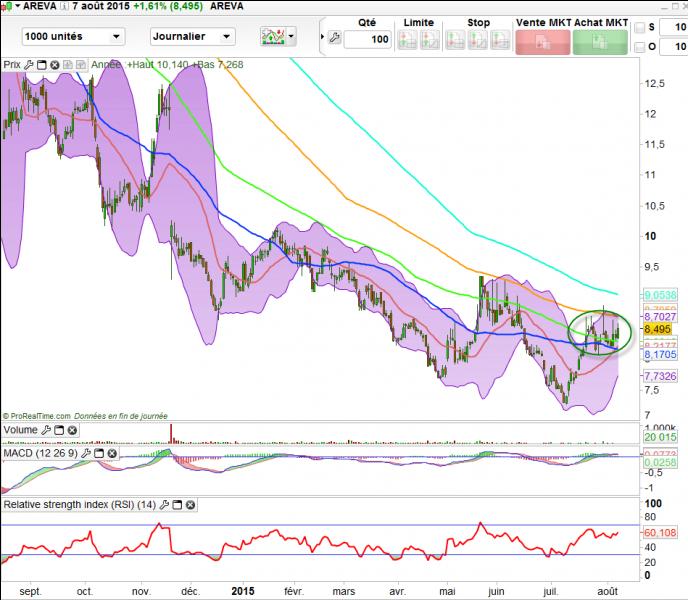
Task: Maximize the RSI panel
Action: [177, 505]
